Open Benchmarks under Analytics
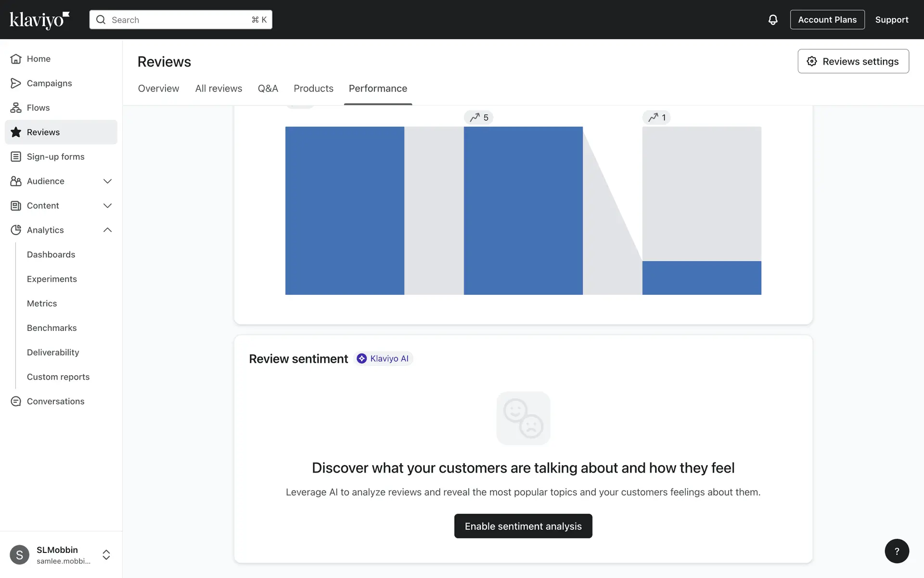Viewport: 924px width, 578px height. point(52,328)
